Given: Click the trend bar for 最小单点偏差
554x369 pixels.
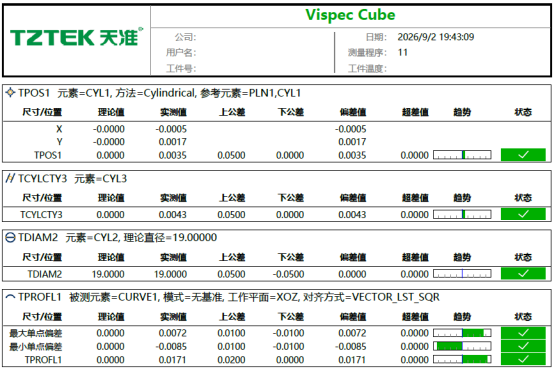Looking at the screenshot, I should click(x=462, y=346).
